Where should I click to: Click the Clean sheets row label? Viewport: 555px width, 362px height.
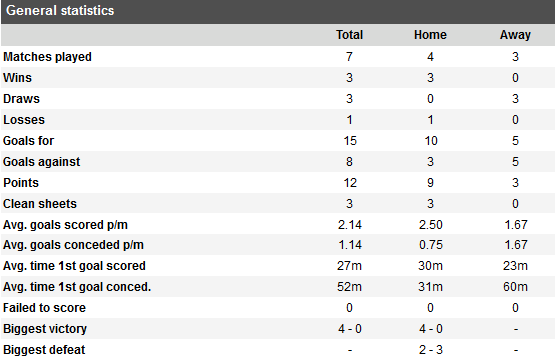click(x=40, y=204)
